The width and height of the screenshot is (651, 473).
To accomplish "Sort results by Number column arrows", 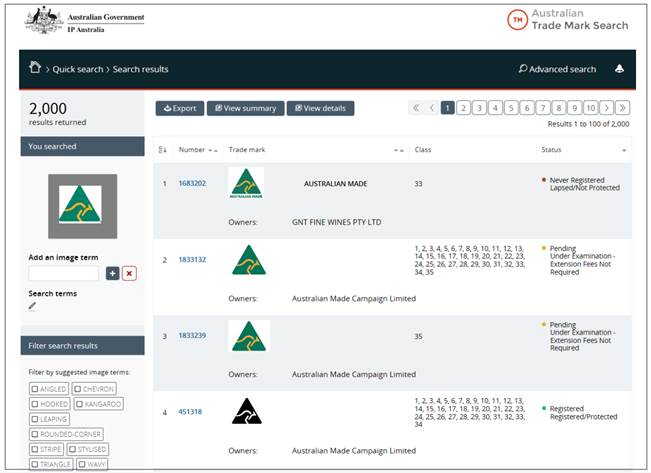I will click(x=213, y=150).
